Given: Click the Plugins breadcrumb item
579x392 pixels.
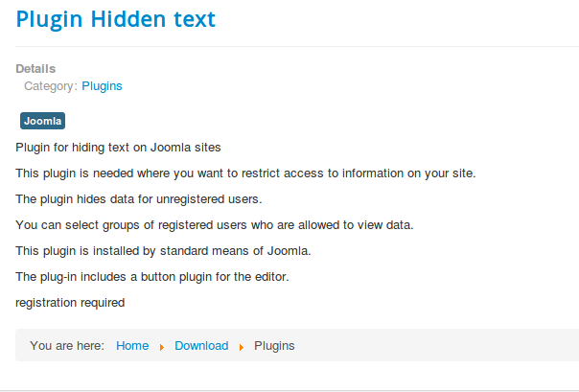Looking at the screenshot, I should point(274,345).
